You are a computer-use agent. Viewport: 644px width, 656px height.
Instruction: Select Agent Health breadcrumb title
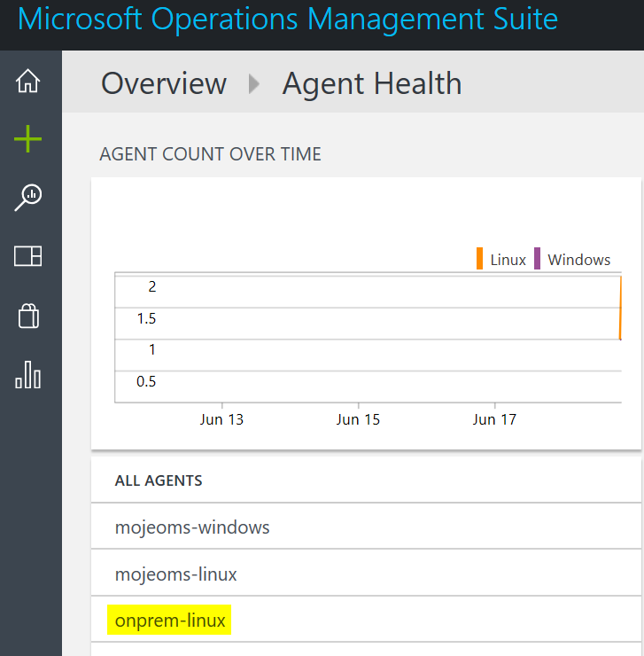(372, 83)
